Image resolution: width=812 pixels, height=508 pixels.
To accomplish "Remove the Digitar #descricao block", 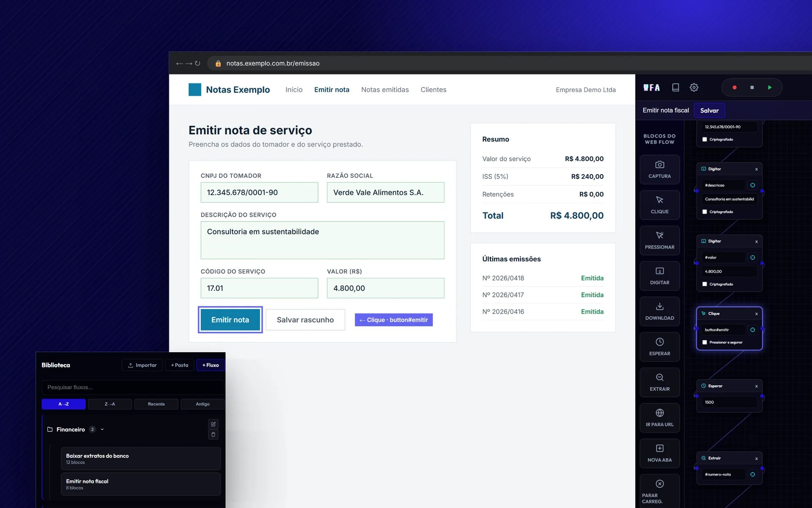I will point(756,169).
